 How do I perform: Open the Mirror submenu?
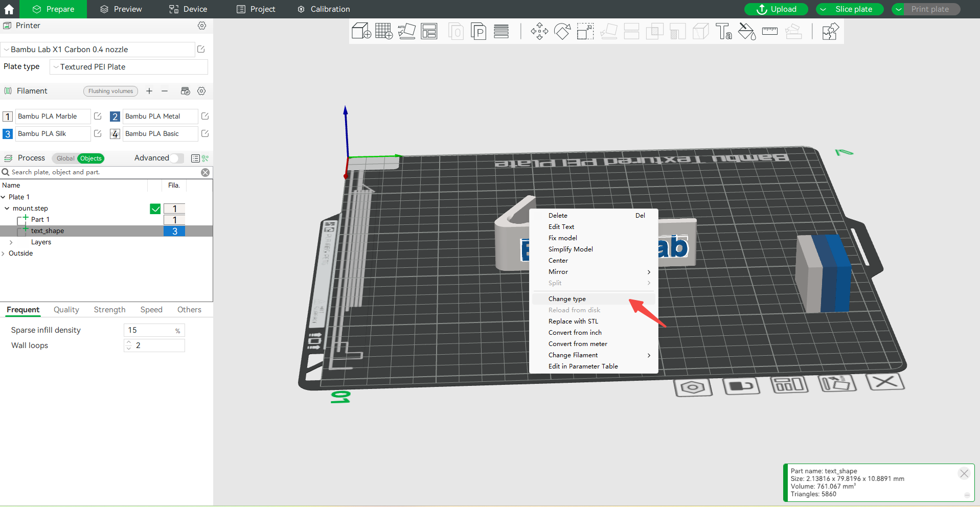click(x=594, y=272)
